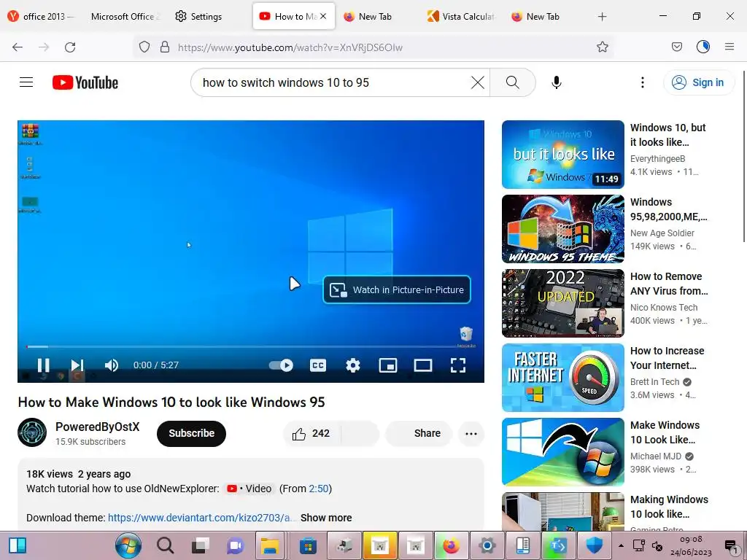The height and width of the screenshot is (560, 747).
Task: Click the YouTube search magnifier button
Action: coord(513,82)
